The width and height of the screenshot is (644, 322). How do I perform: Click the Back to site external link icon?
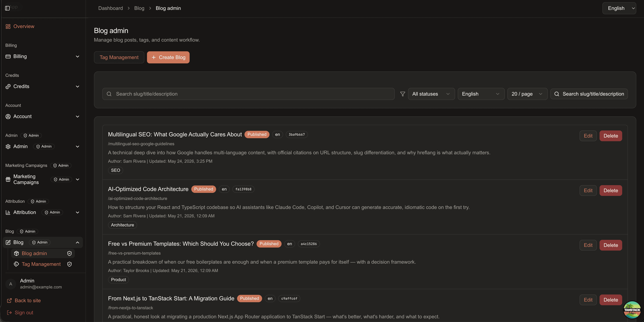click(9, 301)
